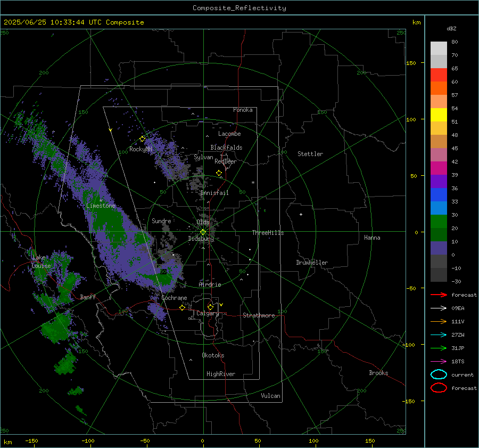Click the yellow diamond marker below RedDeer

tap(219, 173)
